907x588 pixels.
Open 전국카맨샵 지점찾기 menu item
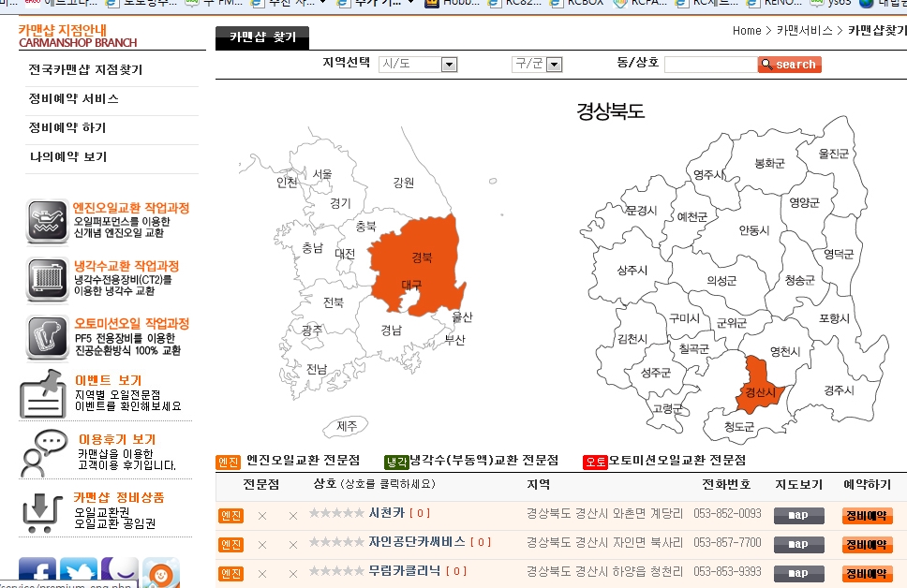point(85,70)
